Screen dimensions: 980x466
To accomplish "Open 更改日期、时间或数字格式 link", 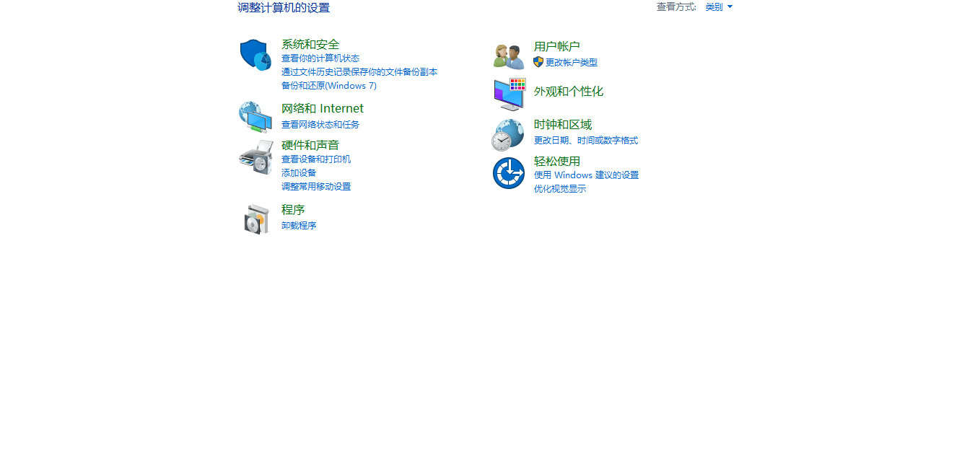I will click(x=586, y=141).
